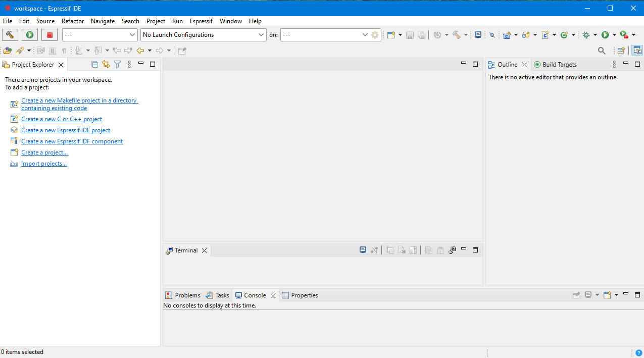This screenshot has height=358, width=644.
Task: Click the red Stop button
Action: pos(49,35)
